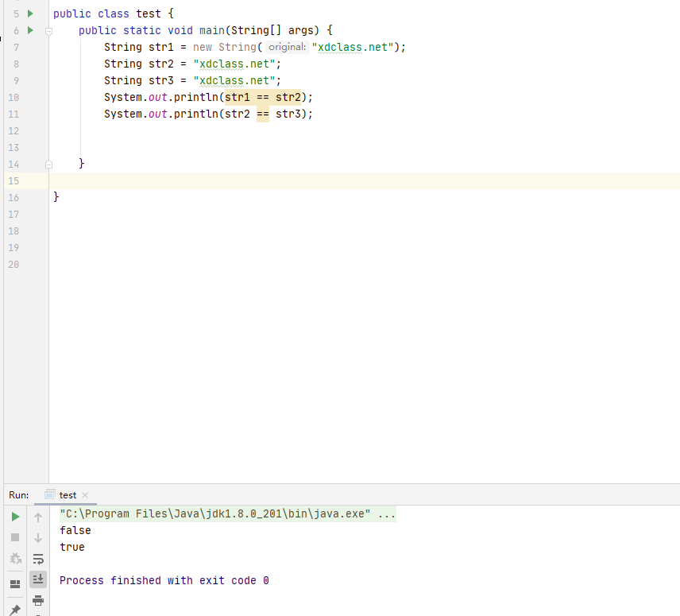Image resolution: width=680 pixels, height=616 pixels.
Task: Click 'Process finished with exit code 0'
Action: [164, 580]
